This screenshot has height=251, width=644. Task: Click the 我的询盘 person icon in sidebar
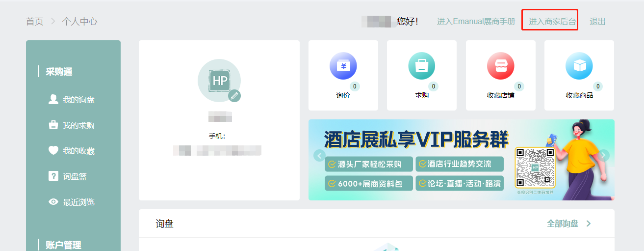click(x=53, y=100)
